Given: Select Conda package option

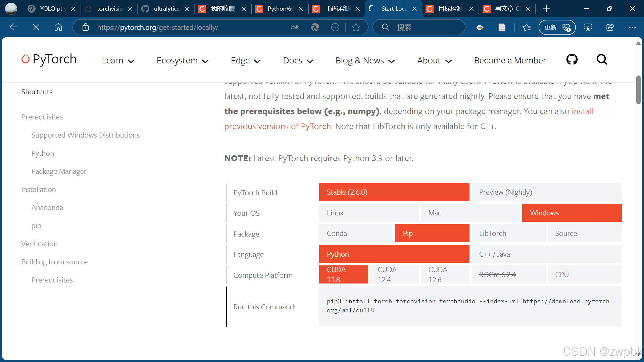Looking at the screenshot, I should [356, 233].
